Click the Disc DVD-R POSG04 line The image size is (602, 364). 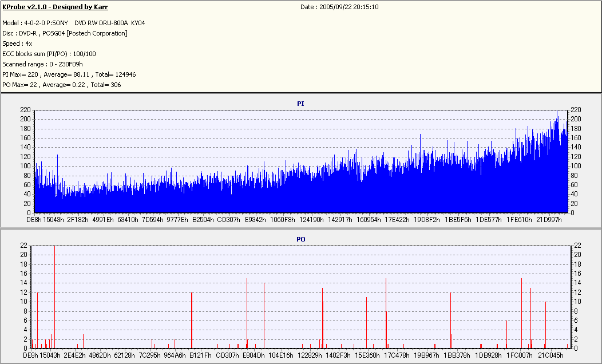[x=65, y=33]
